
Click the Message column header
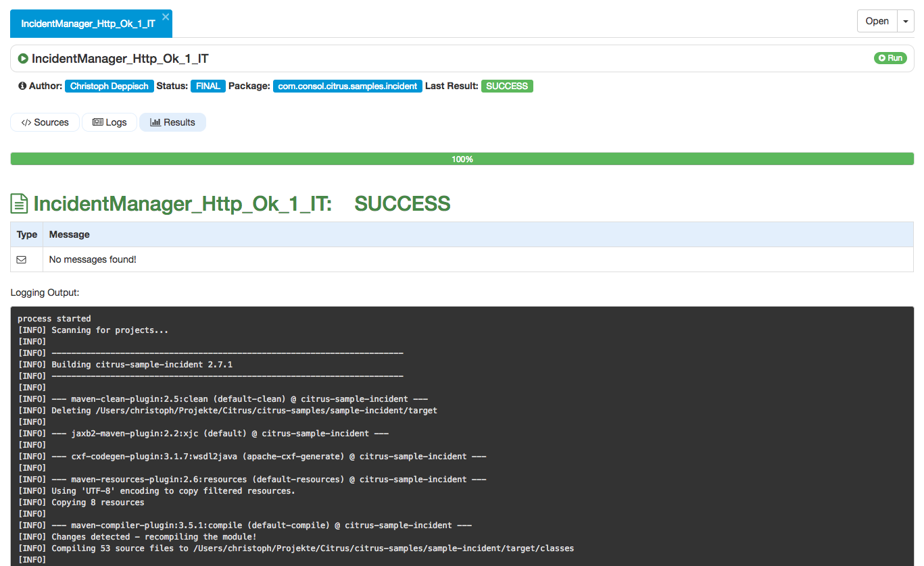pyautogui.click(x=70, y=234)
